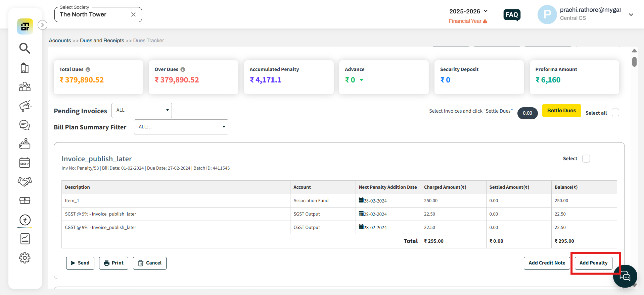Open the search icon in sidebar

point(25,48)
